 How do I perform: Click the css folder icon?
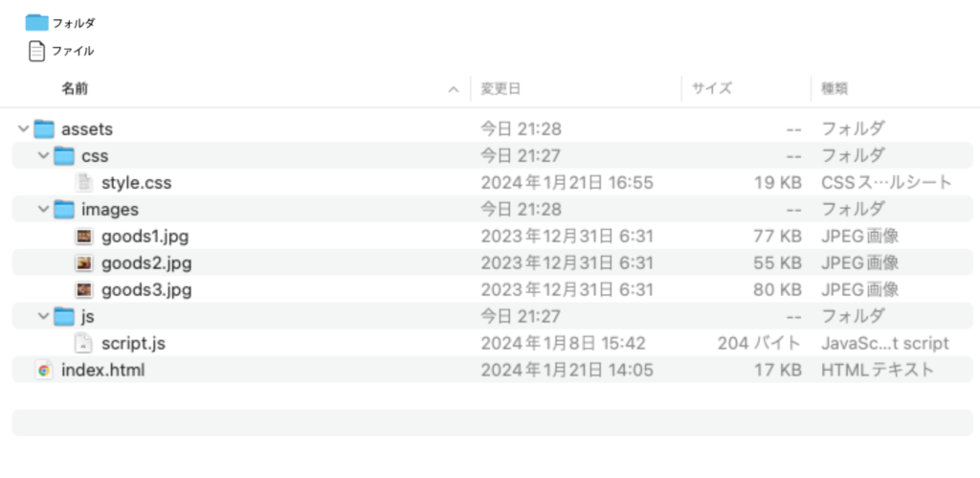point(64,155)
